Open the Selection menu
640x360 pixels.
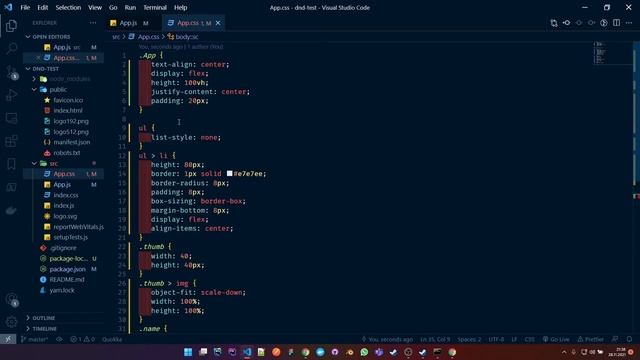click(x=68, y=7)
